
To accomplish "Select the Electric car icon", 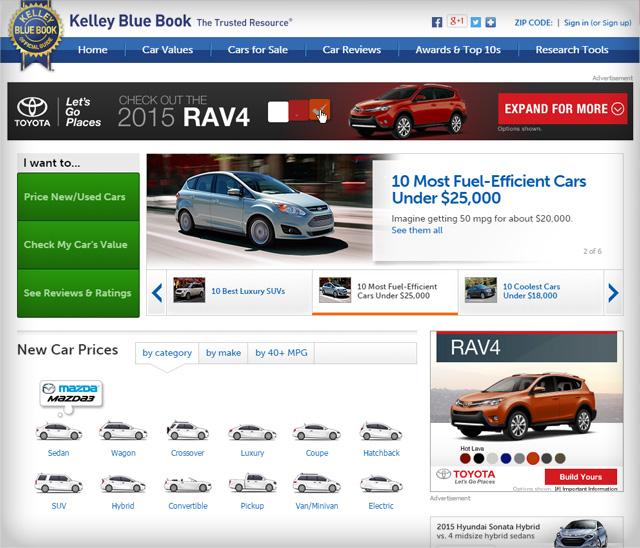I will pyautogui.click(x=381, y=484).
